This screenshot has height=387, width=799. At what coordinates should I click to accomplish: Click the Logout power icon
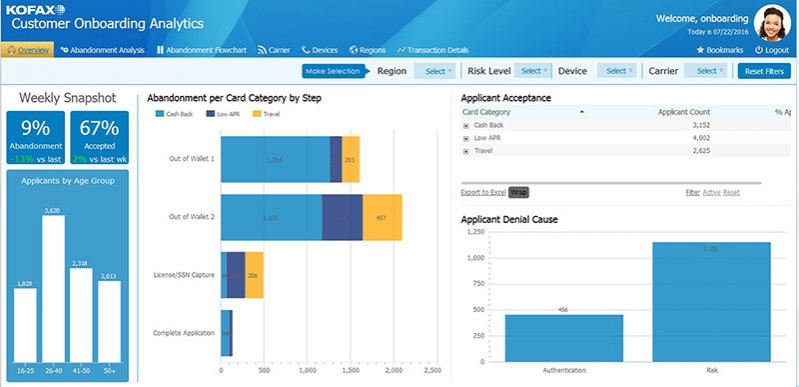pyautogui.click(x=759, y=50)
